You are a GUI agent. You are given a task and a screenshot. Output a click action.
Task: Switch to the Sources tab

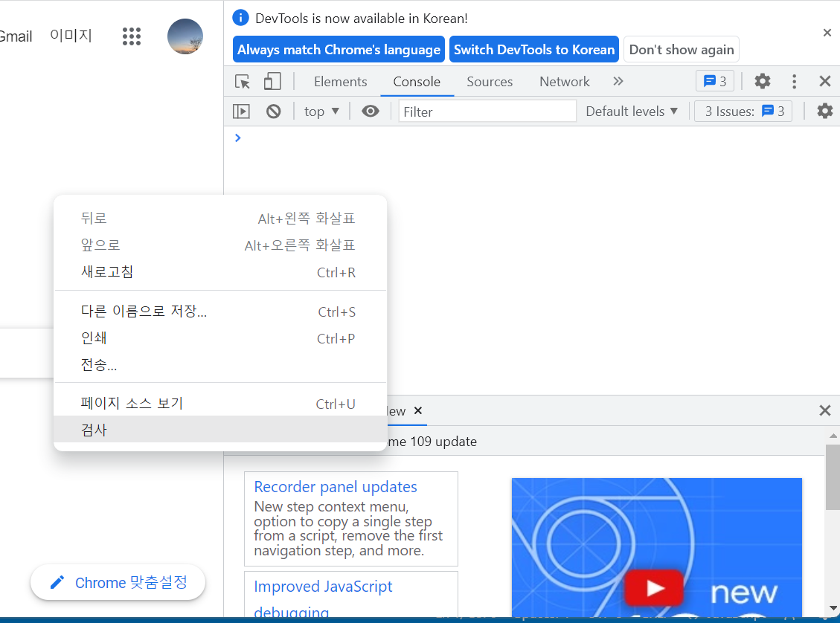[490, 81]
